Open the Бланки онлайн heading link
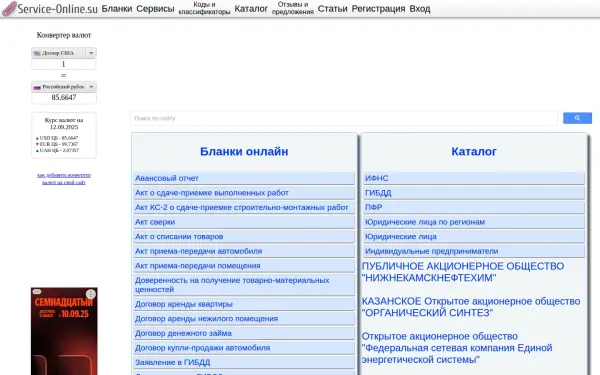Image resolution: width=600 pixels, height=375 pixels. pyautogui.click(x=244, y=152)
